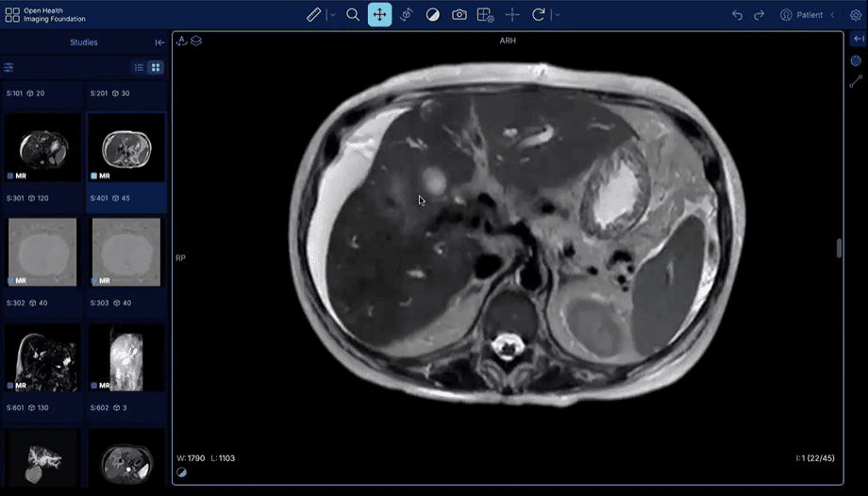The image size is (868, 496).
Task: Open the Segmentation panel tab on right
Action: [x=856, y=60]
